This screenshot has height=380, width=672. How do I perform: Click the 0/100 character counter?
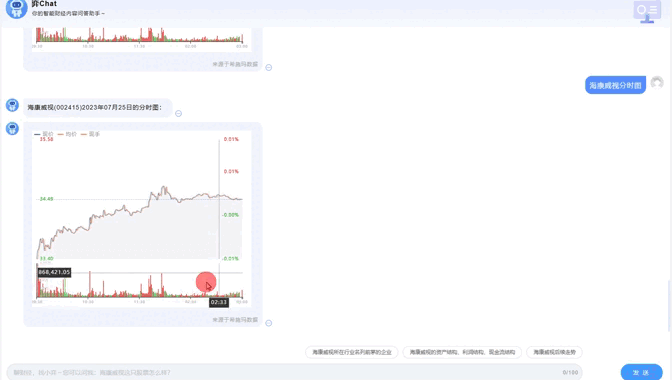(570, 373)
